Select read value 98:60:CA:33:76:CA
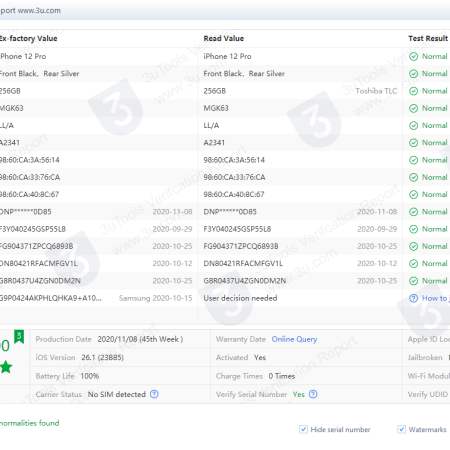 click(234, 177)
